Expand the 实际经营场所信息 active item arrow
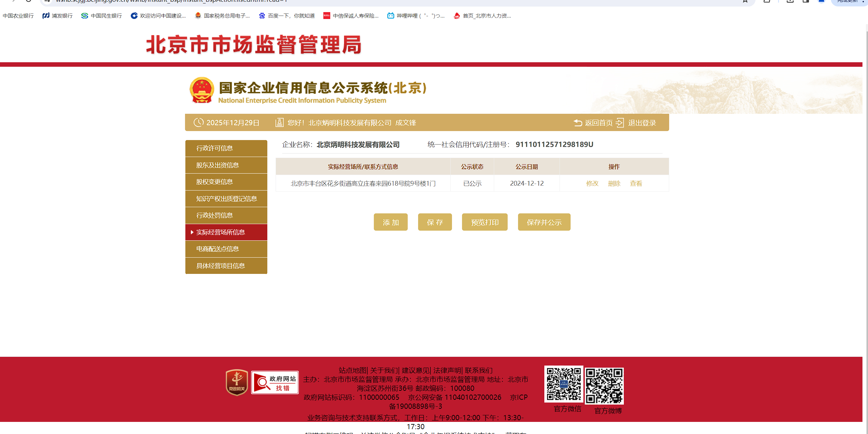This screenshot has width=868, height=434. (192, 232)
